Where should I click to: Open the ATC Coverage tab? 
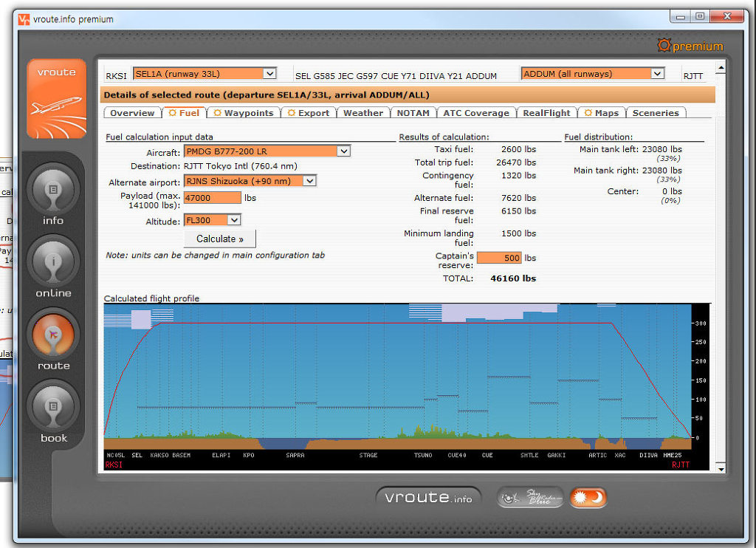tap(476, 113)
